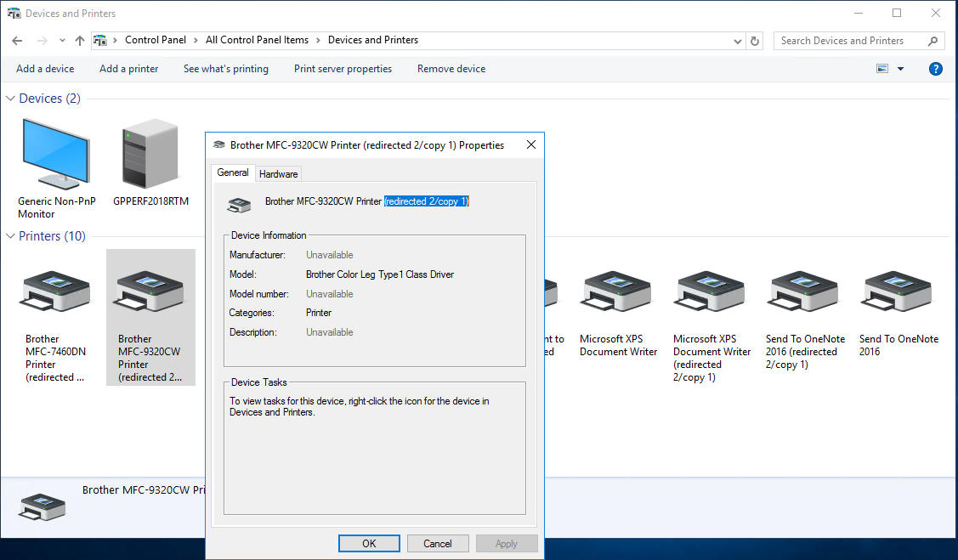This screenshot has width=958, height=560.
Task: Click the printer icon in Properties General tab
Action: pos(239,205)
